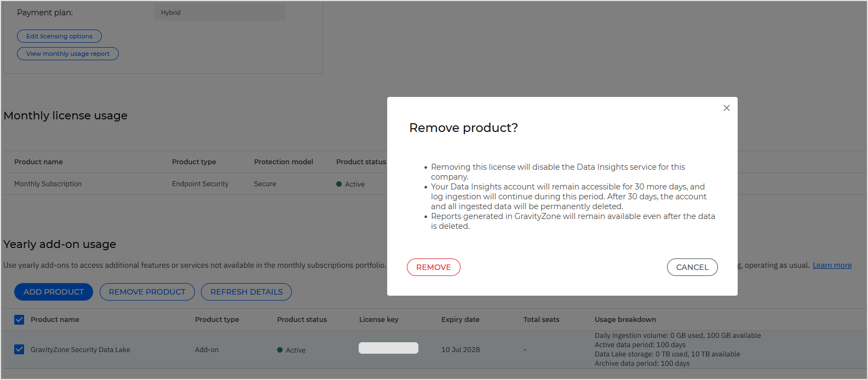The image size is (868, 380).
Task: Click the Data Lake storage usage line
Action: click(667, 354)
